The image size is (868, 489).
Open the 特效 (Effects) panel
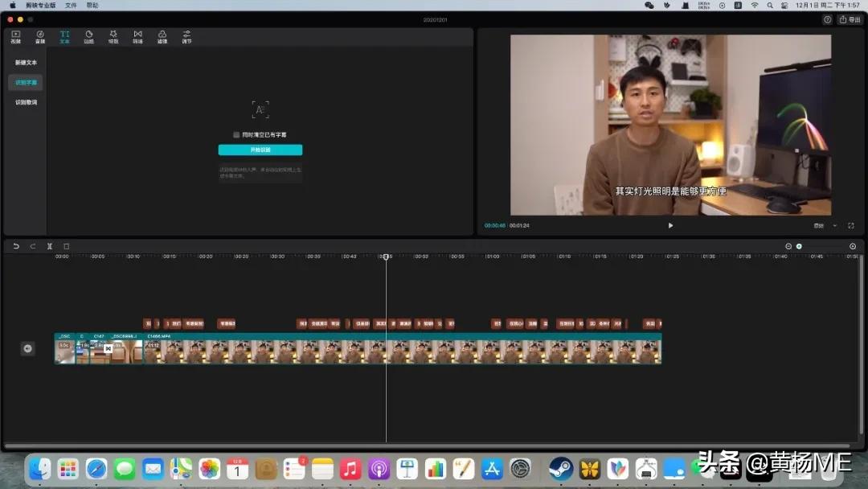coord(113,35)
